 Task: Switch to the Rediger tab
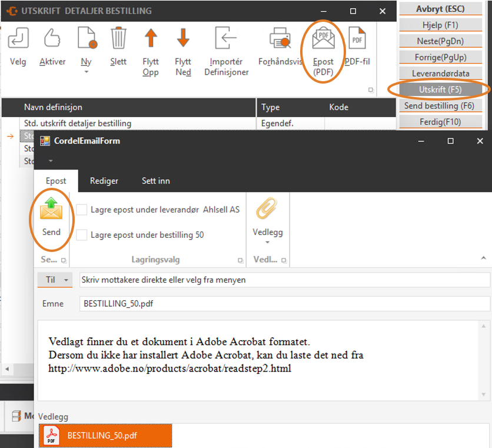pos(104,181)
